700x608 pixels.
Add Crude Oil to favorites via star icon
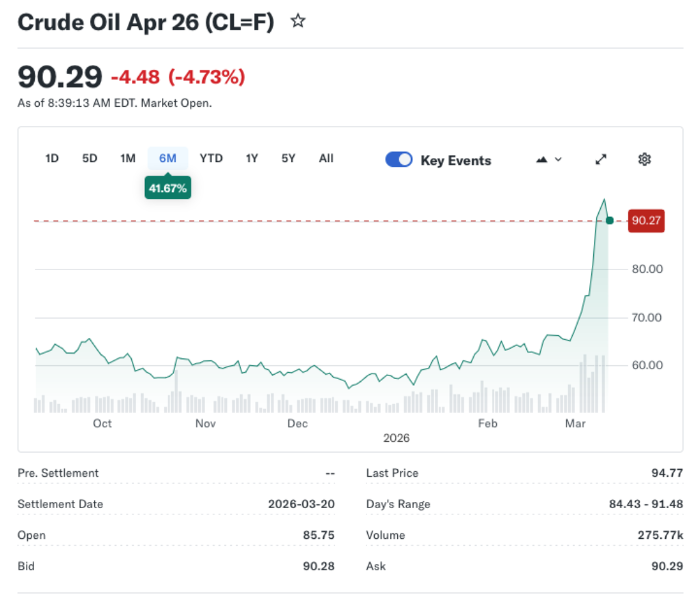[x=298, y=21]
